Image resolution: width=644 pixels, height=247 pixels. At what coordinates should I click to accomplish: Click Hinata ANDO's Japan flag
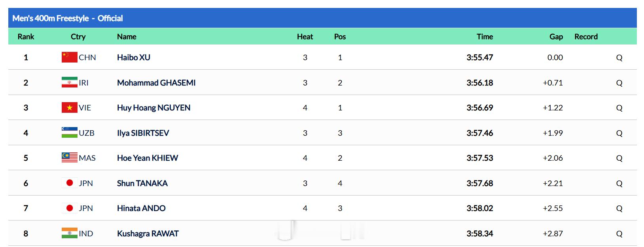click(x=69, y=208)
